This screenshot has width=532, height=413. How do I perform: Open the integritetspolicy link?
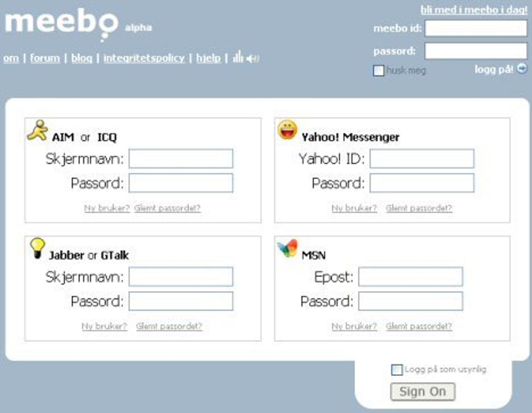(144, 58)
